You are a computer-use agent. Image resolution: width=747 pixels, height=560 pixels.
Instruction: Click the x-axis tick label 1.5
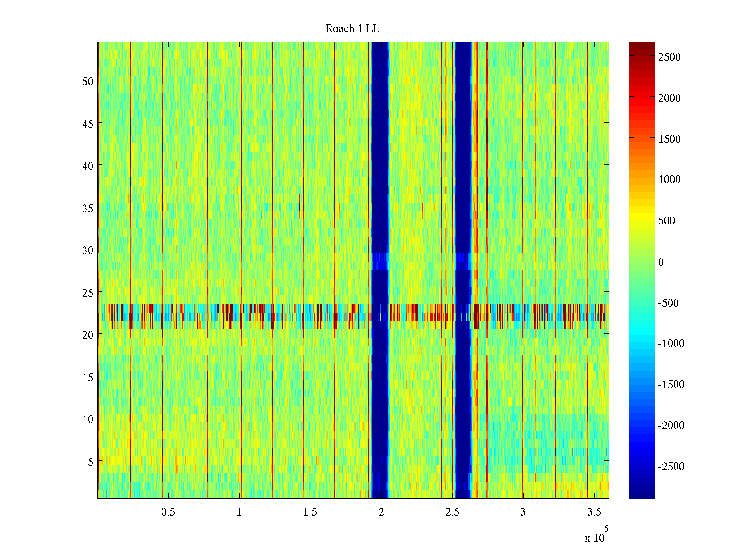pos(310,512)
